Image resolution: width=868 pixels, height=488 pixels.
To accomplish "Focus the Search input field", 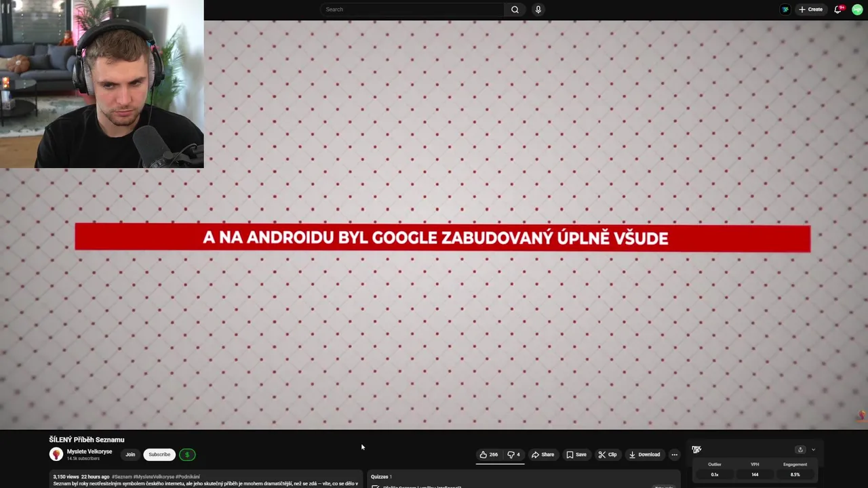I will click(412, 9).
